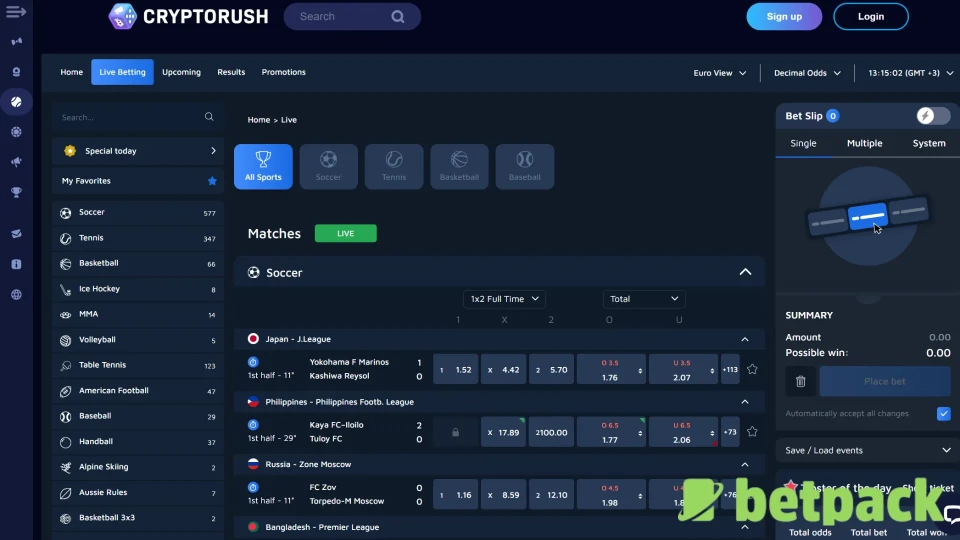Image resolution: width=960 pixels, height=540 pixels.
Task: Open the Decimal Odds dropdown
Action: tap(807, 73)
